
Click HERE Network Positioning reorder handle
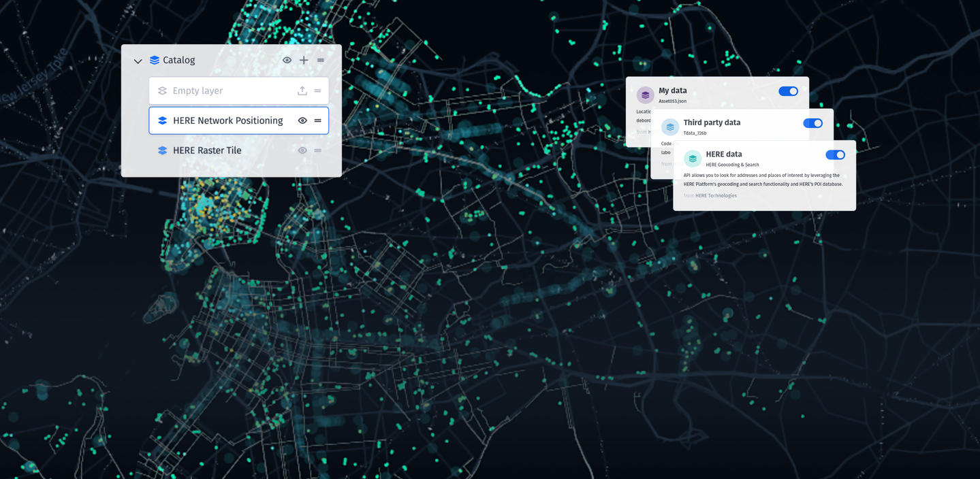pos(318,120)
